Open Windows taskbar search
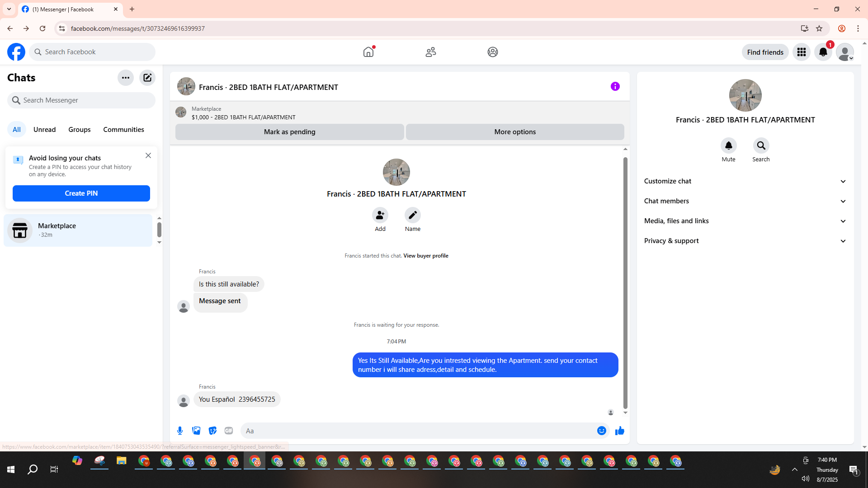This screenshot has height=488, width=868. coord(33,470)
